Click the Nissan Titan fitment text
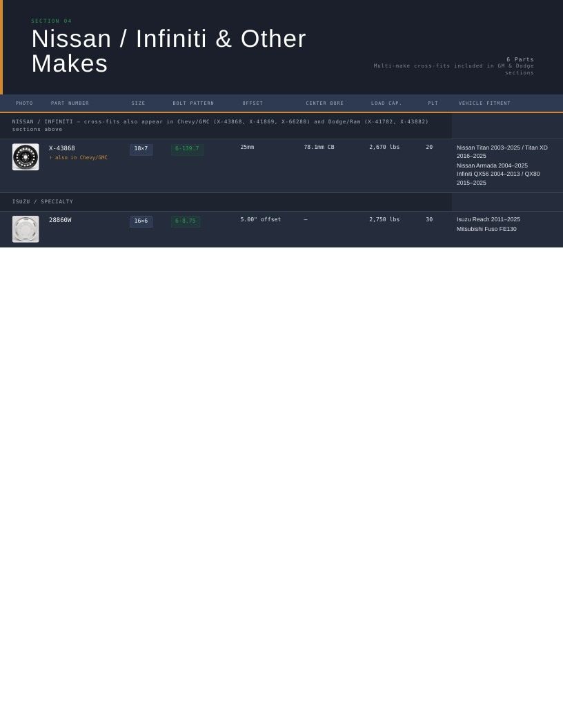 tap(502, 152)
